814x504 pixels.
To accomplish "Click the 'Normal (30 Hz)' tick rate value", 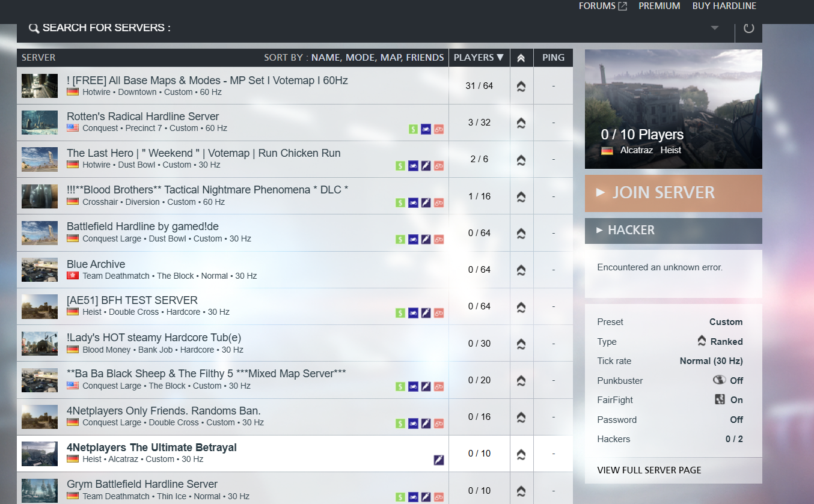I will [711, 361].
